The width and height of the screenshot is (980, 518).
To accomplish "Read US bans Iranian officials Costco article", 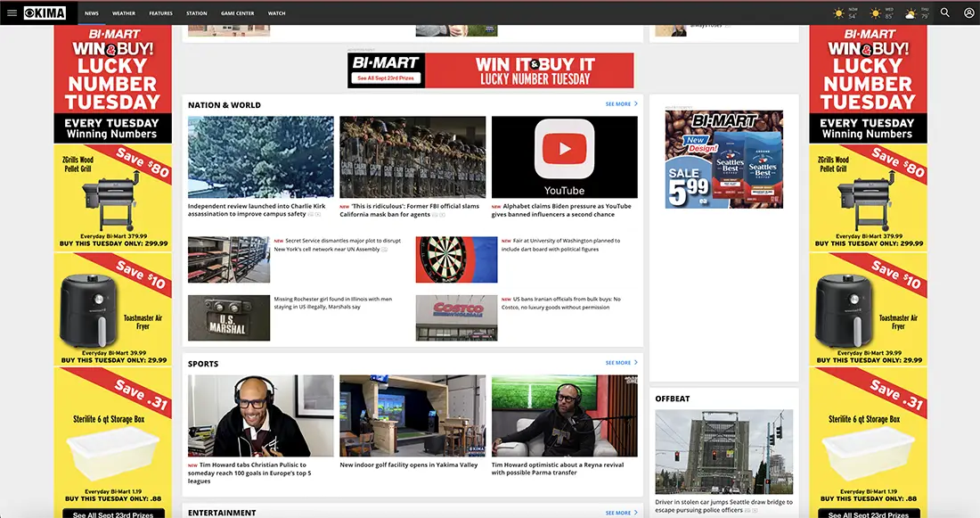I will [561, 303].
